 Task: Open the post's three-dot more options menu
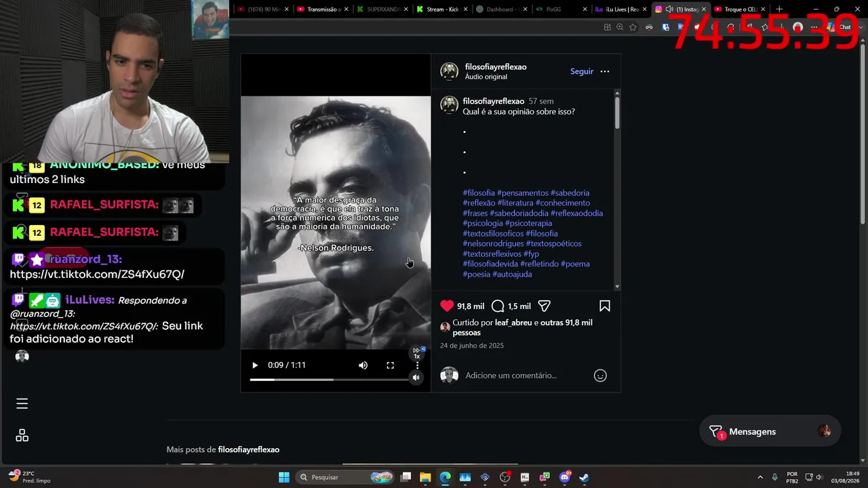click(605, 71)
